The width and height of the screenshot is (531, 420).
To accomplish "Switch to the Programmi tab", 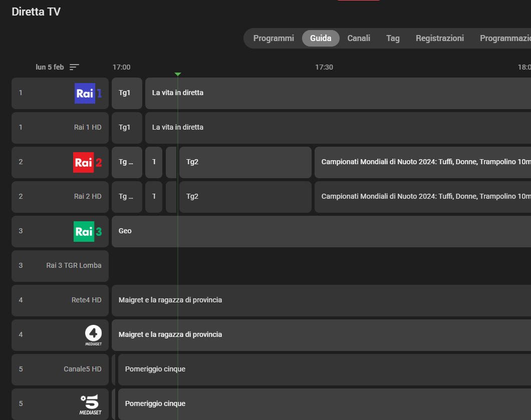I will pos(274,38).
